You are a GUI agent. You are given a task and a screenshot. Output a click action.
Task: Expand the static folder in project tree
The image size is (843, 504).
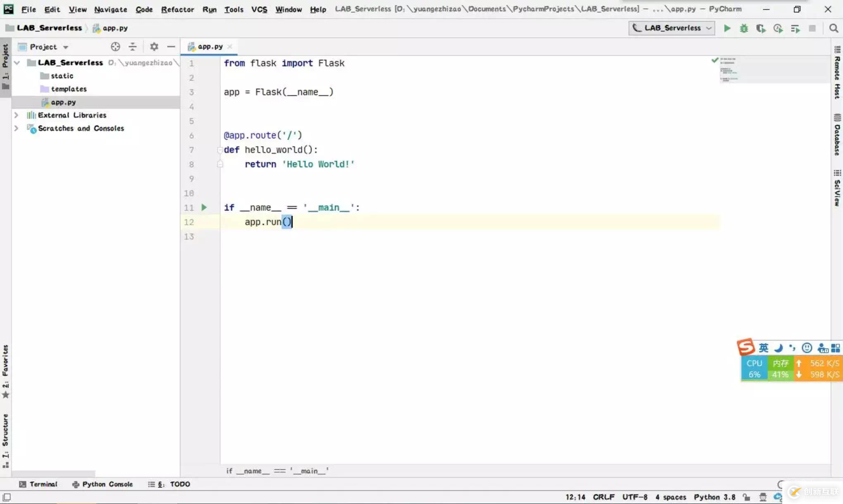coord(62,75)
